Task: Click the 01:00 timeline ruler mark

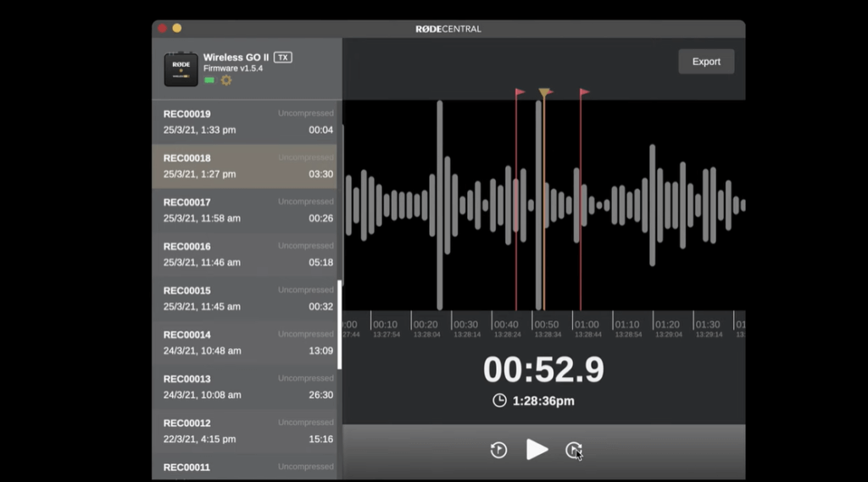Action: click(587, 324)
